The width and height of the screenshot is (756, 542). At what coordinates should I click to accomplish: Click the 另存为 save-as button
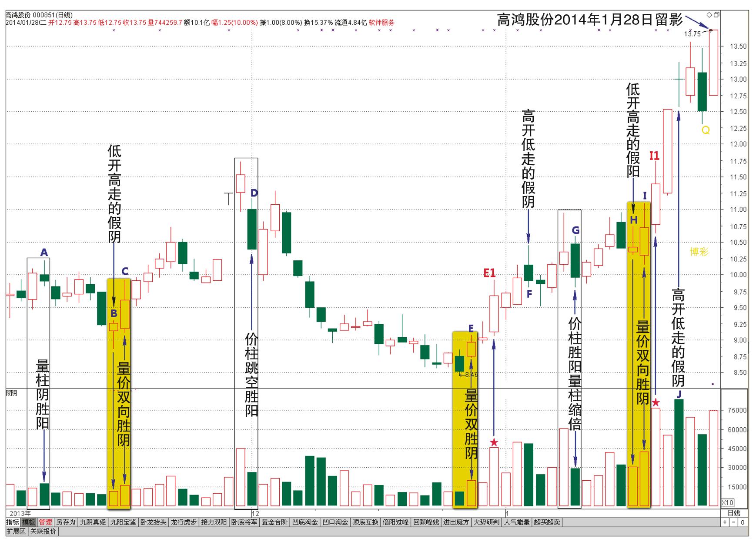coord(66,522)
